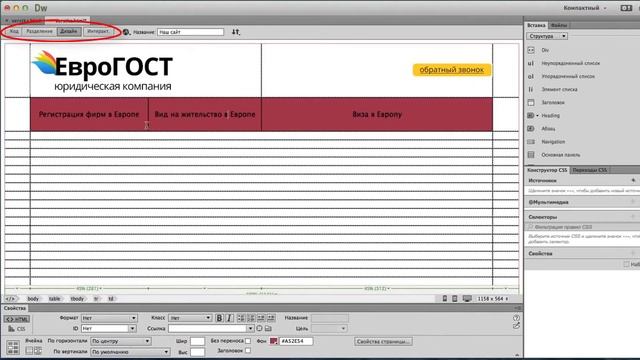The height and width of the screenshot is (360, 640).
Task: Insert ordered list ol icon
Action: (x=531, y=76)
